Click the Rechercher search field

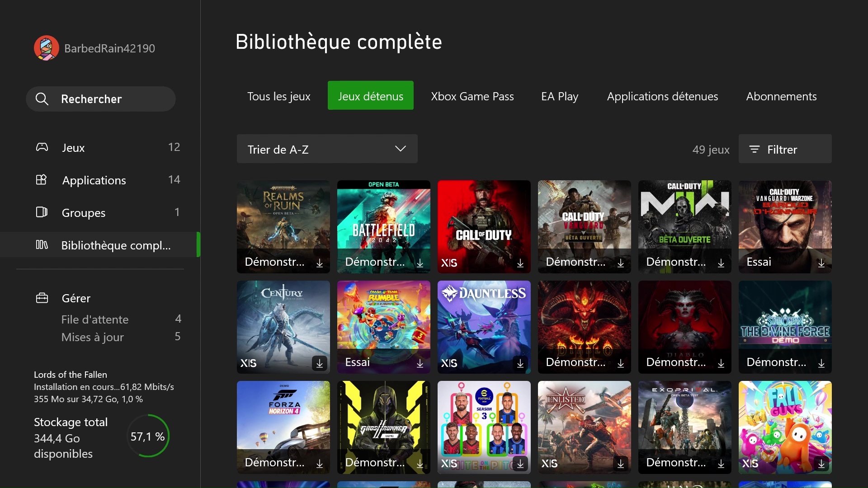point(100,99)
